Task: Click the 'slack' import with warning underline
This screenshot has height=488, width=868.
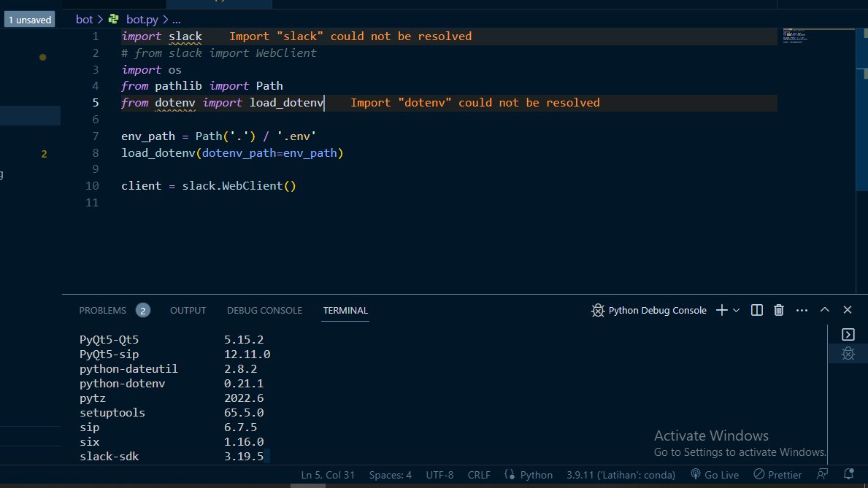Action: [x=185, y=36]
